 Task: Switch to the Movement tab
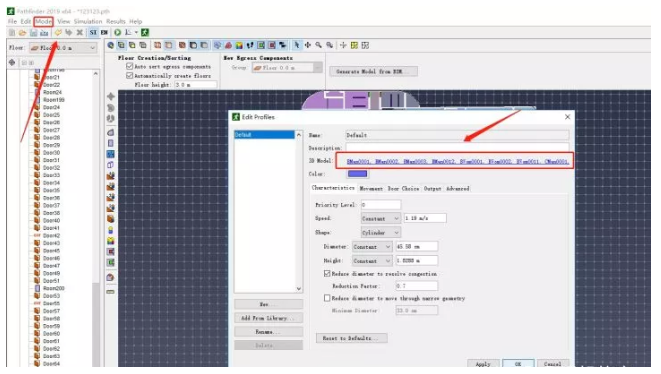[371, 188]
